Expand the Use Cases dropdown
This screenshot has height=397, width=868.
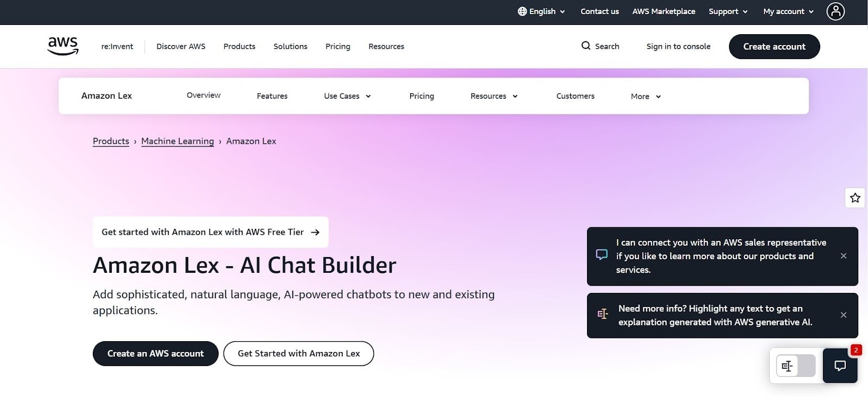(347, 96)
